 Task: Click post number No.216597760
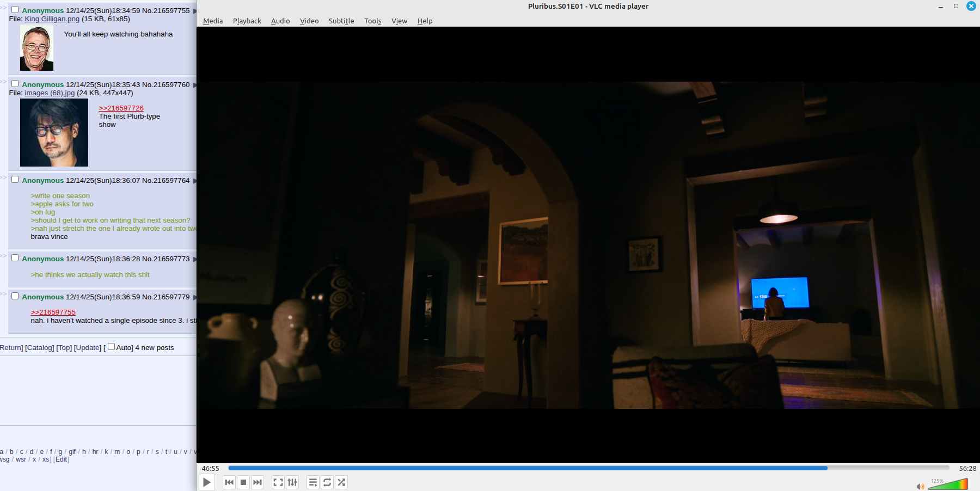tap(166, 85)
